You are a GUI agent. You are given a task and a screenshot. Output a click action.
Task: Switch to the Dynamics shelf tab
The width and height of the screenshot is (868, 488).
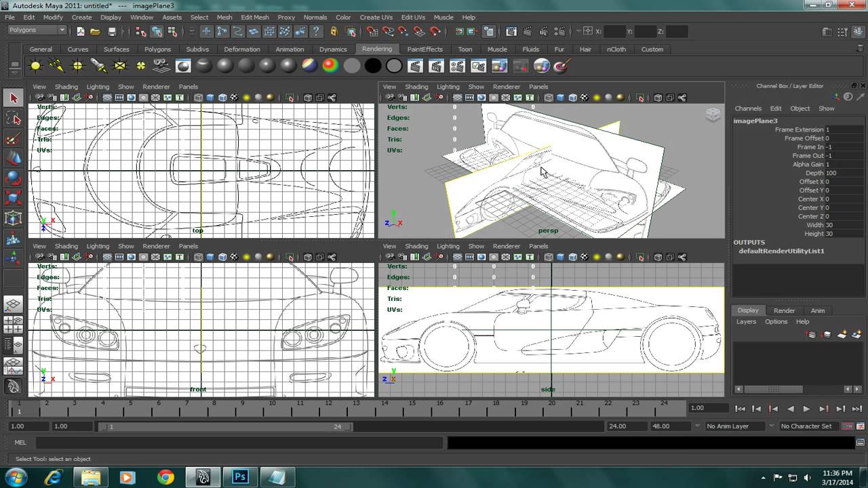333,49
